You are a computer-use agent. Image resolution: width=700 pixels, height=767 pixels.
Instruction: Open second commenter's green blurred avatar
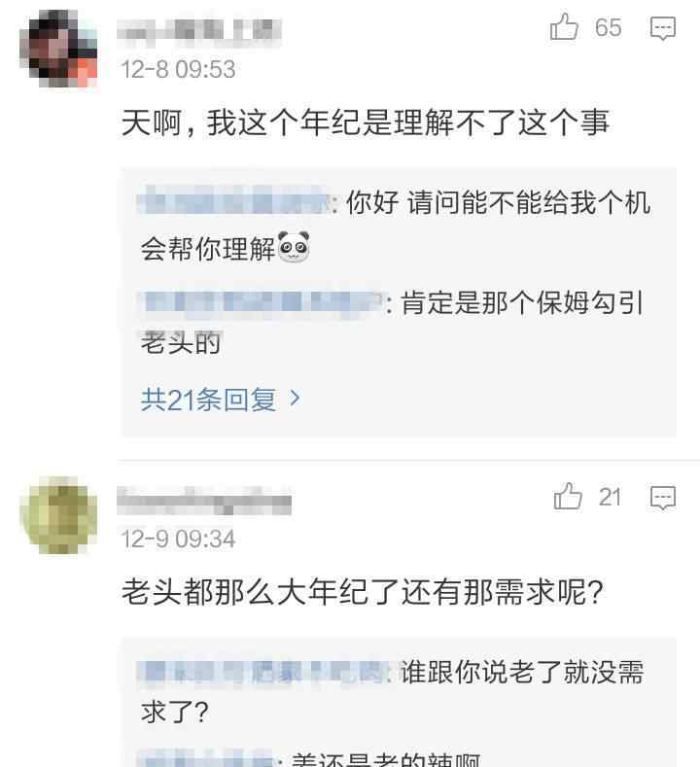coord(58,515)
